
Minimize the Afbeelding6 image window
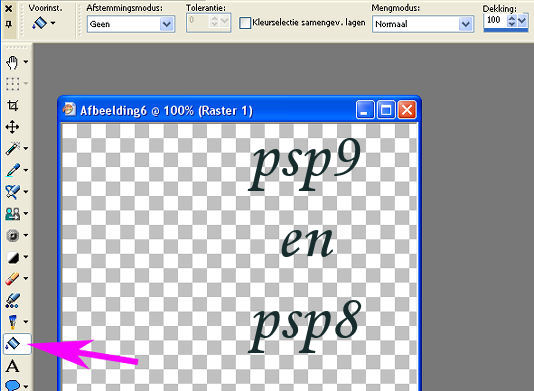(365, 110)
